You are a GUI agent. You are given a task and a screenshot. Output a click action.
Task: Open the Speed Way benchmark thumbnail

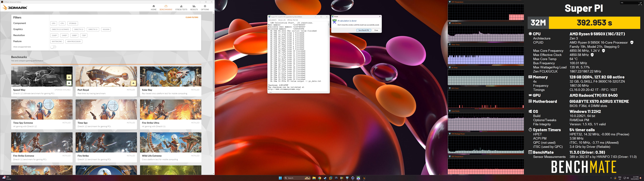point(42,77)
